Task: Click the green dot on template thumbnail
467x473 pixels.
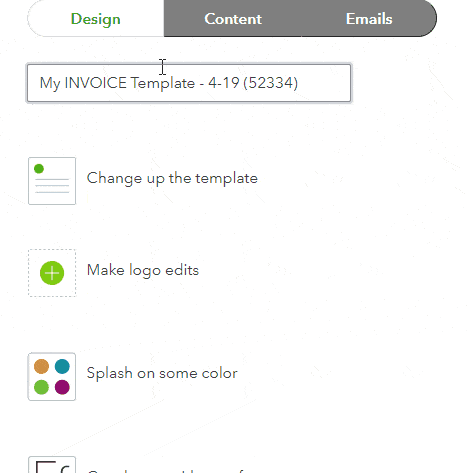Action: [39, 169]
